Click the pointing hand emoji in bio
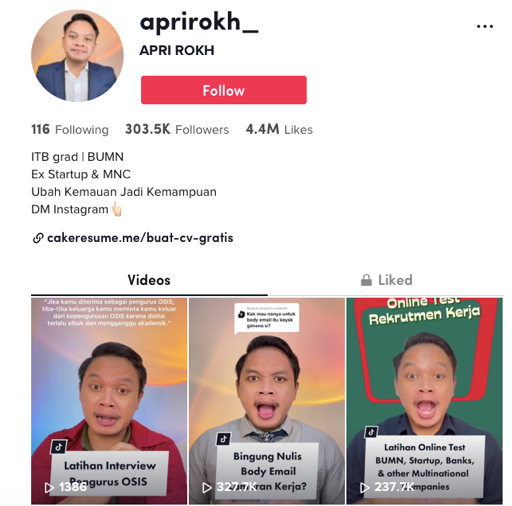This screenshot has width=512, height=506. point(116,209)
